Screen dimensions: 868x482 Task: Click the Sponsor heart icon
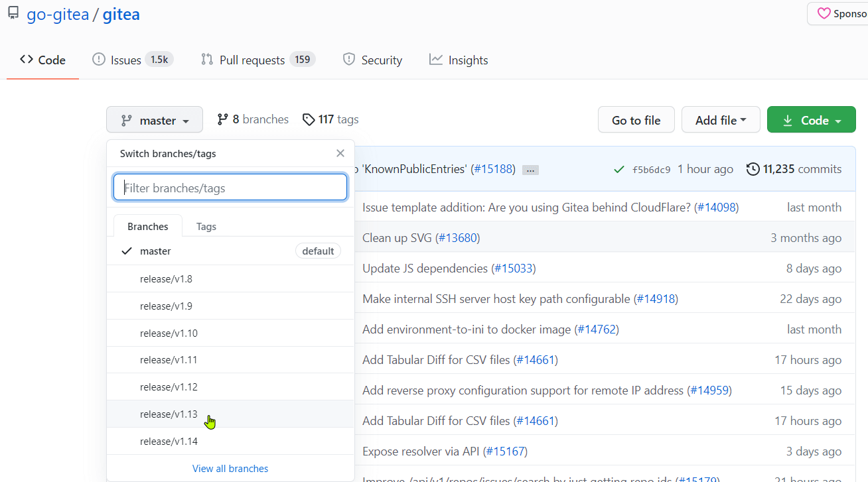pyautogui.click(x=824, y=14)
